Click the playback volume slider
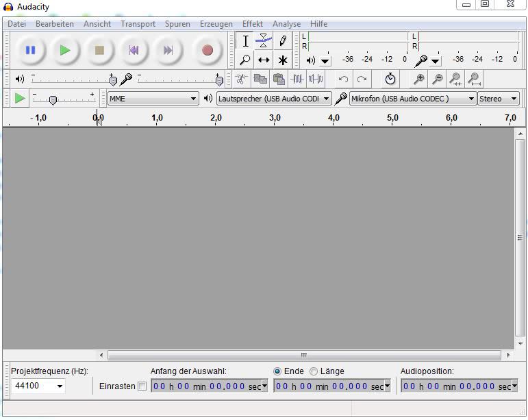The image size is (528, 420). coord(72,80)
